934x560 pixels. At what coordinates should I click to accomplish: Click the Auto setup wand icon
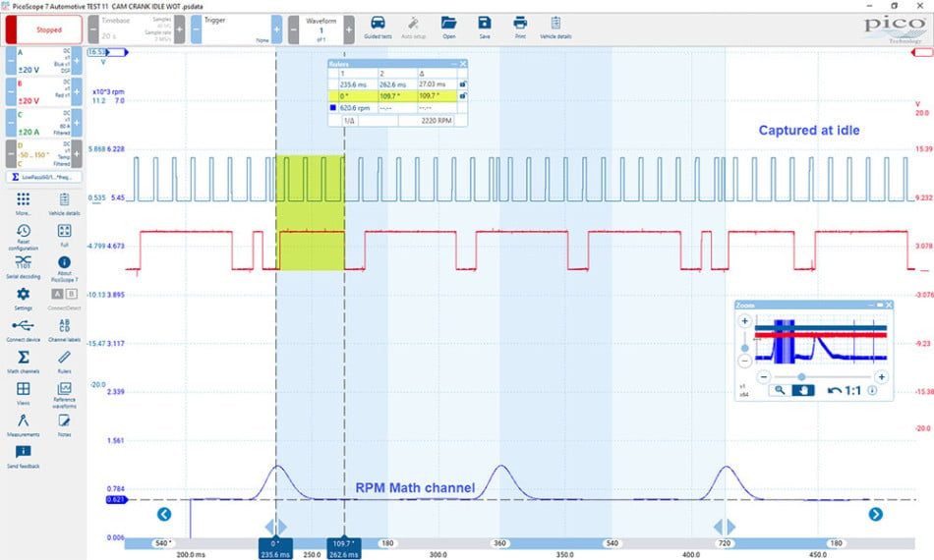(413, 28)
